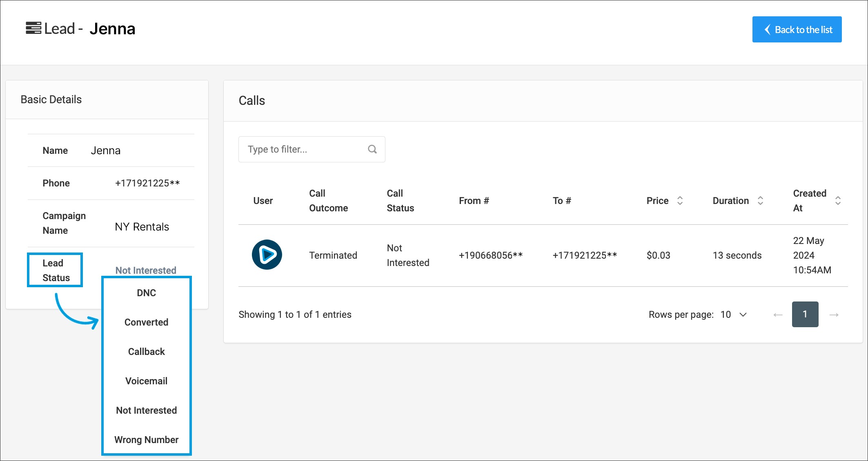Click the search magnifier icon in filter
The height and width of the screenshot is (461, 868).
[372, 149]
